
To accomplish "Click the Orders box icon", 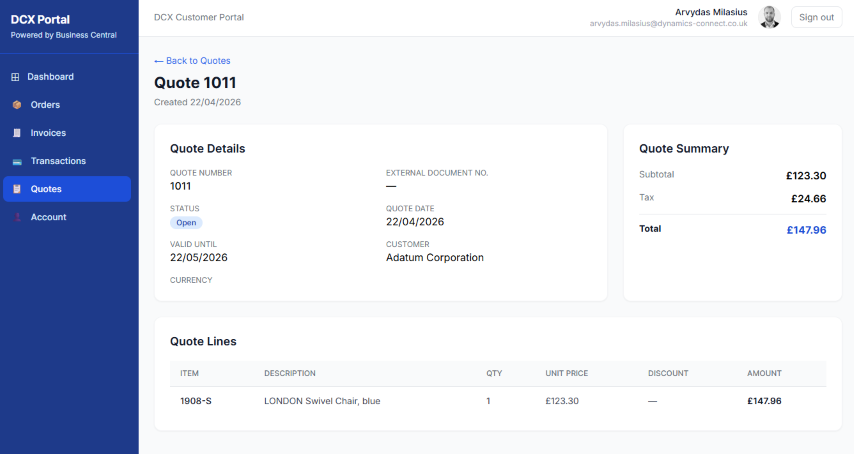I will point(16,105).
